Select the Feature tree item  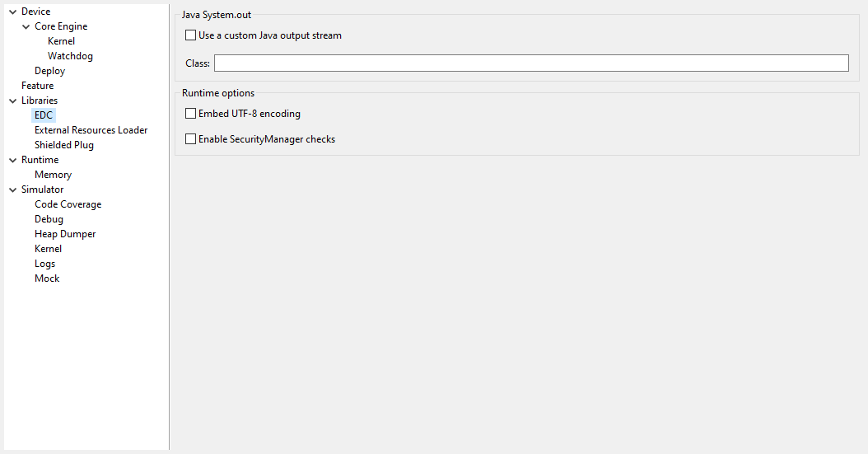[37, 86]
